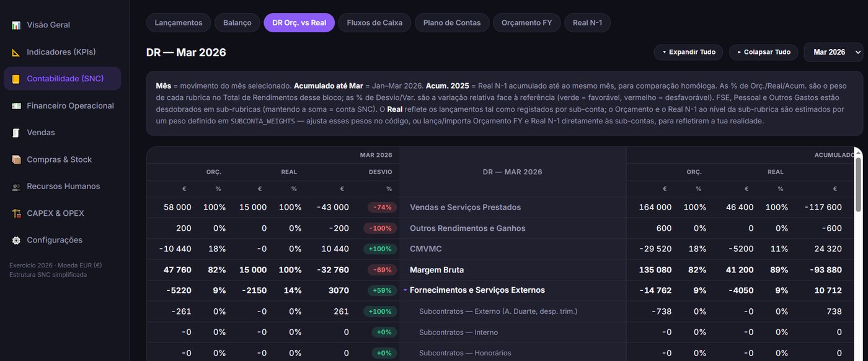The height and width of the screenshot is (361, 868).
Task: Open Visão Geral in the sidebar
Action: pyautogui.click(x=62, y=25)
